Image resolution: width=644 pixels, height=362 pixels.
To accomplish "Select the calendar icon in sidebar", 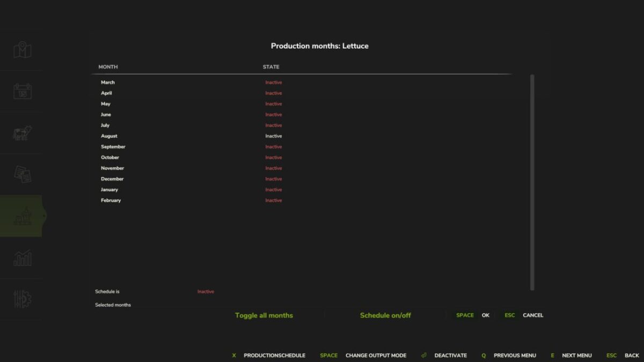I will coord(21,91).
